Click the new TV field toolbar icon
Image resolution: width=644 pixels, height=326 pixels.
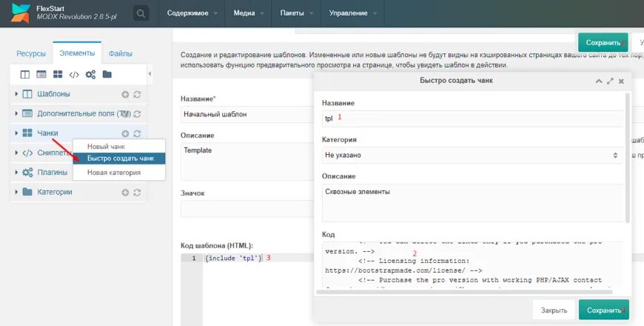coord(41,74)
